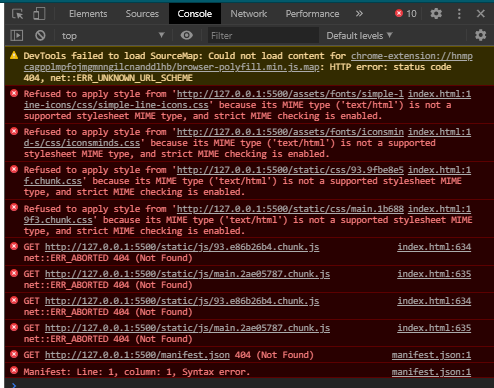Open the chrome-extension polyfill map link
This screenshot has width=494, height=388.
248,61
